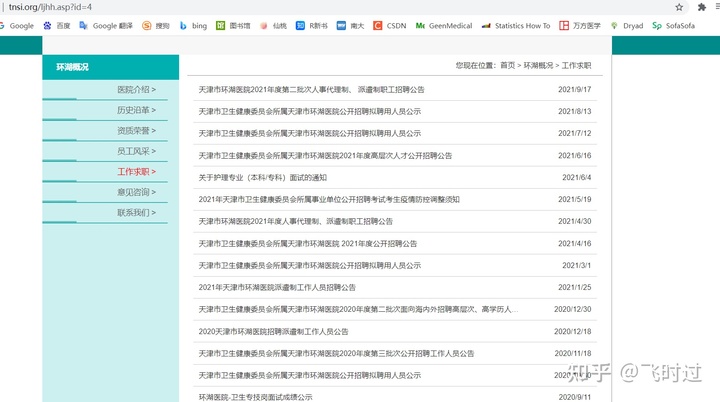Click 工作求职 in the breadcrumb

point(576,66)
